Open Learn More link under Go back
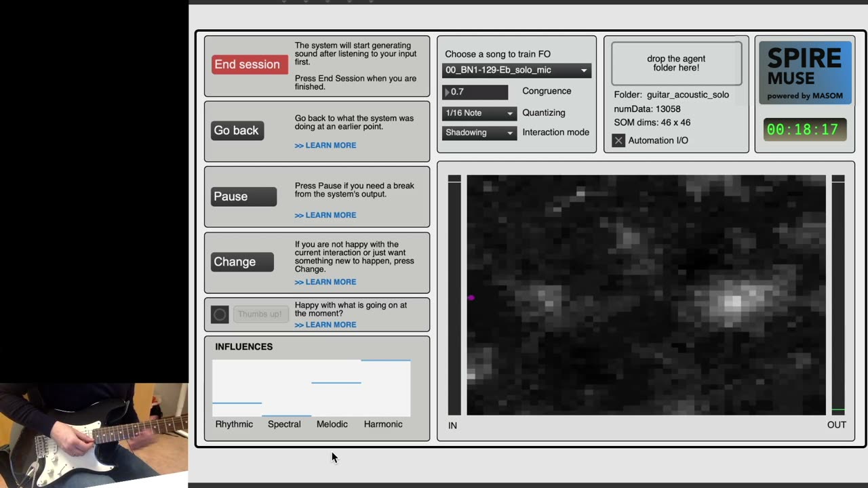 coord(325,146)
